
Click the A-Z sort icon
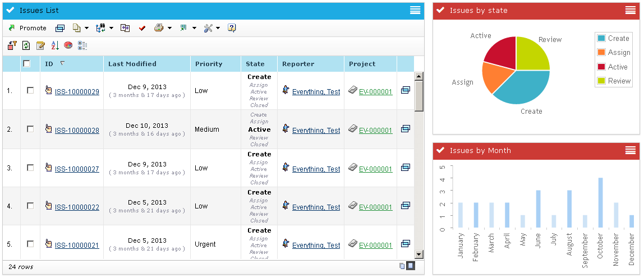[x=55, y=45]
